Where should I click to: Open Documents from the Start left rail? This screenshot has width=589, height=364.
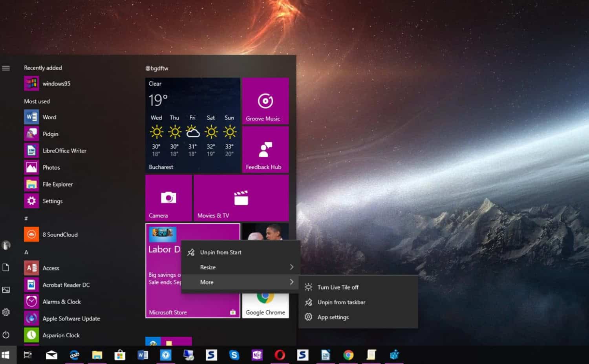(x=6, y=267)
